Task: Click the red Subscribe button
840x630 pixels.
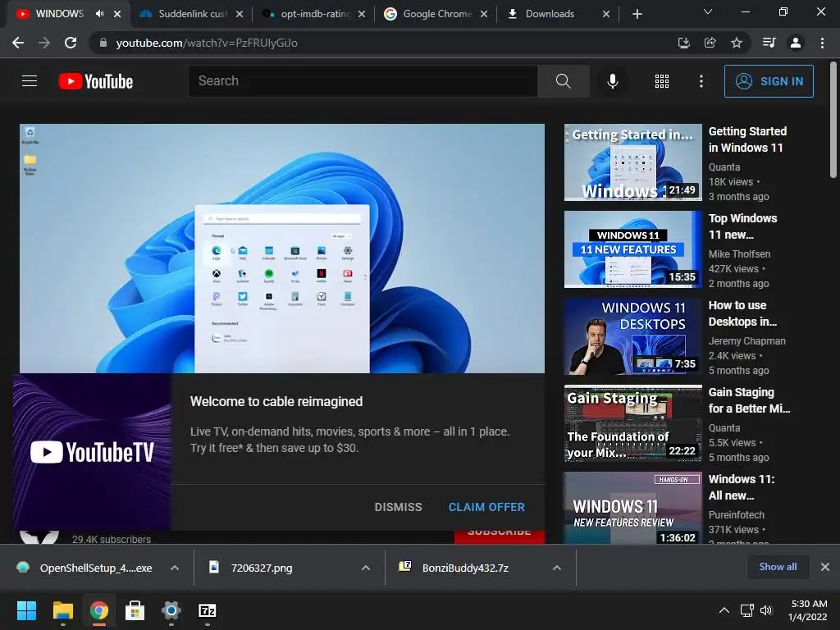Action: pyautogui.click(x=500, y=536)
